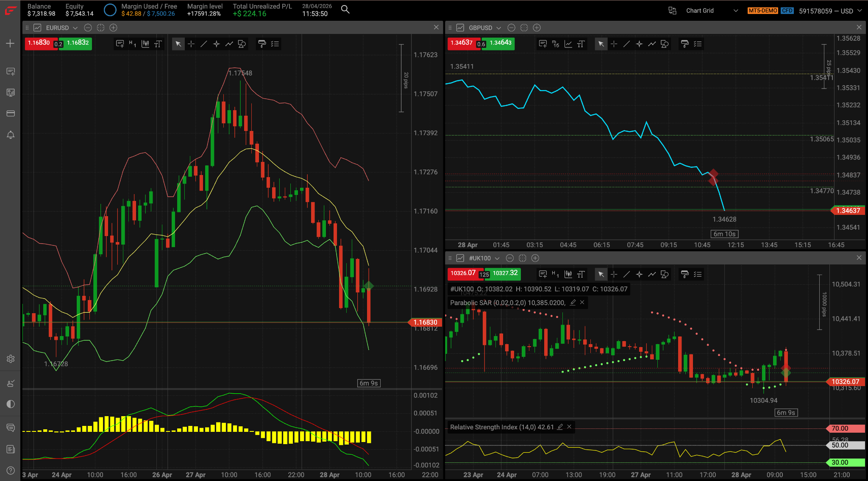Open the chart layout icon beside Chart Grid
Image resolution: width=868 pixels, height=481 pixels.
[672, 11]
